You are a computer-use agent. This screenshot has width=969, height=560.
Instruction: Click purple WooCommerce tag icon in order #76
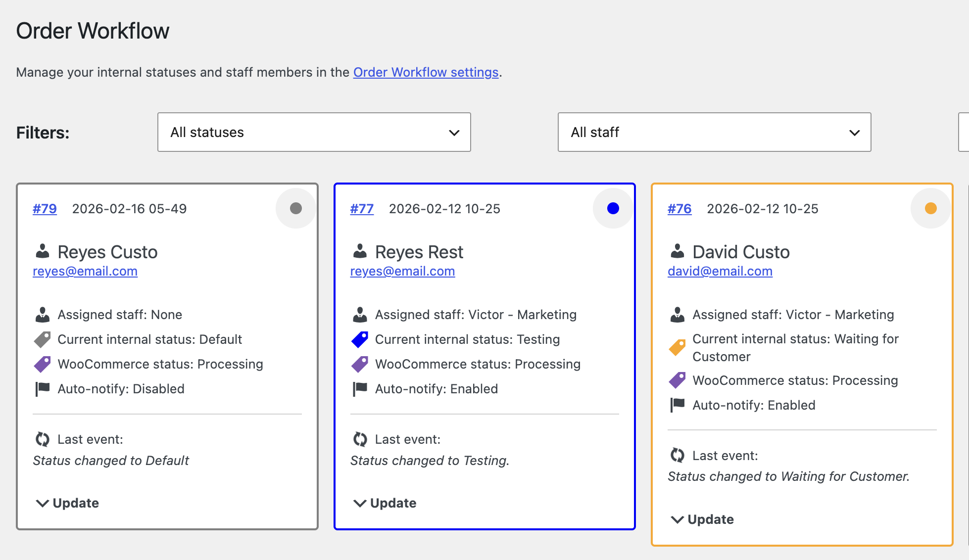click(x=678, y=380)
